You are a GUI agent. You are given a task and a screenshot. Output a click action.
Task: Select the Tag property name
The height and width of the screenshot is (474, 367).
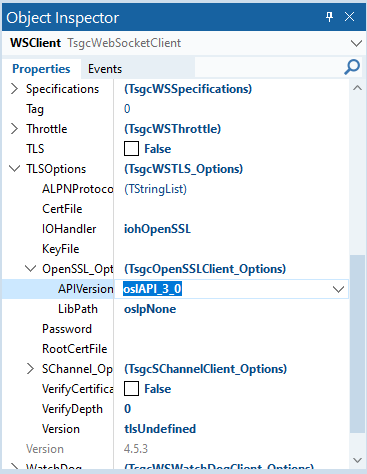[x=35, y=109]
